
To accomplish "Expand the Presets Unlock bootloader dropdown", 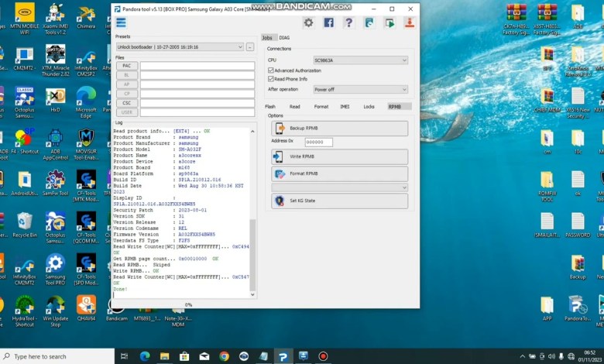I will coord(180,47).
